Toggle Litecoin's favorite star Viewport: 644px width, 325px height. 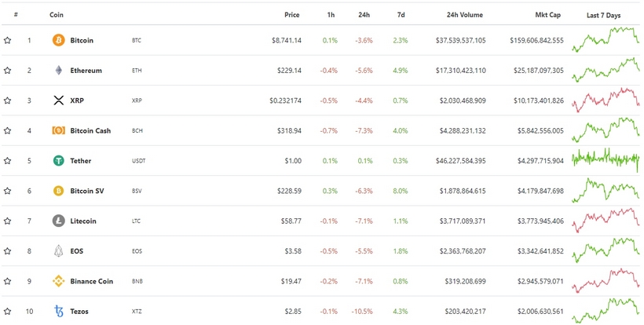point(7,221)
